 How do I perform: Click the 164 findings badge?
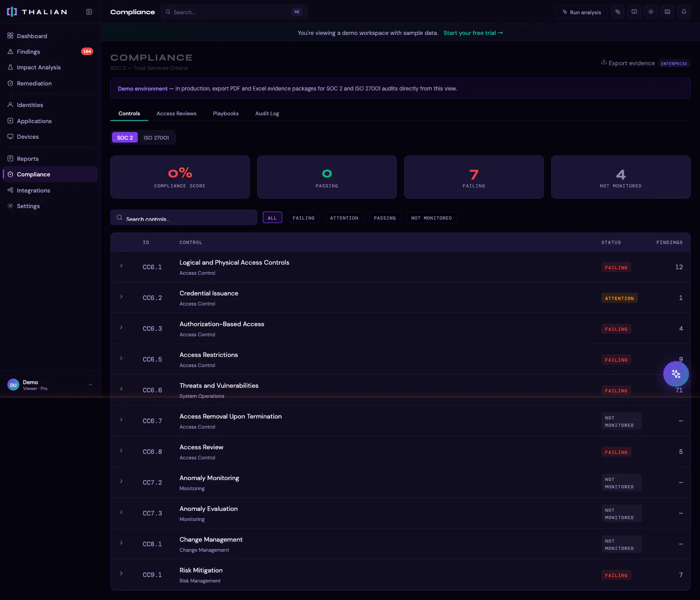pyautogui.click(x=87, y=51)
